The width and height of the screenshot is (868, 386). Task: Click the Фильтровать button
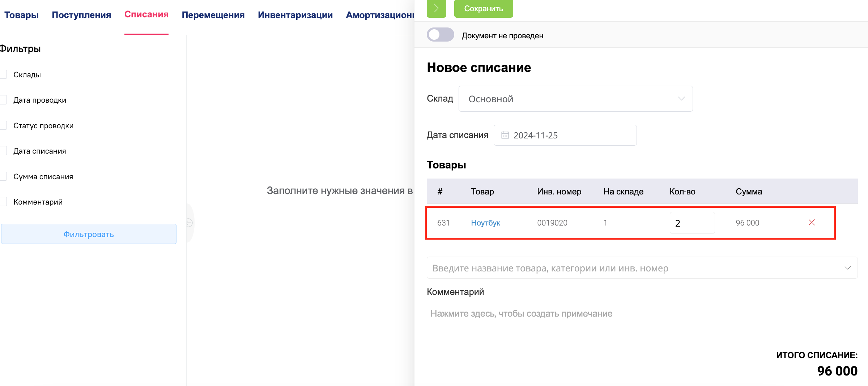[x=89, y=234]
